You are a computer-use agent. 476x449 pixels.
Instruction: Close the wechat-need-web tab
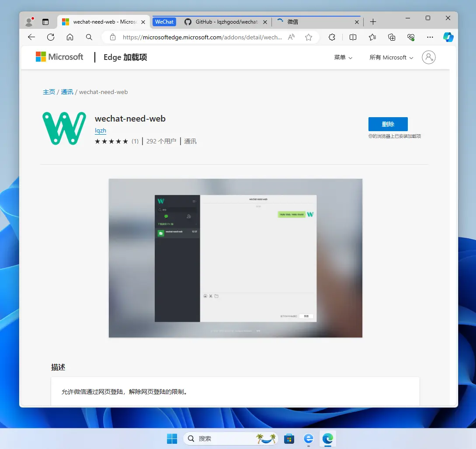tap(143, 22)
